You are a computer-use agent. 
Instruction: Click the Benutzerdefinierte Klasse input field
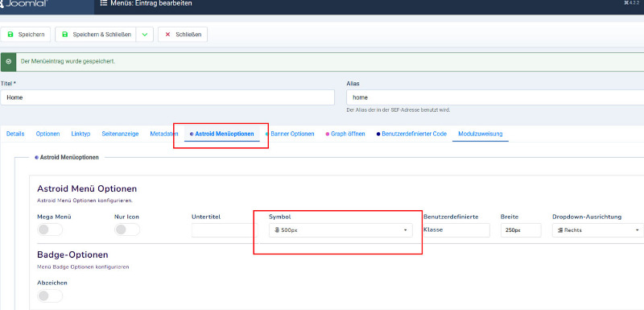click(456, 230)
